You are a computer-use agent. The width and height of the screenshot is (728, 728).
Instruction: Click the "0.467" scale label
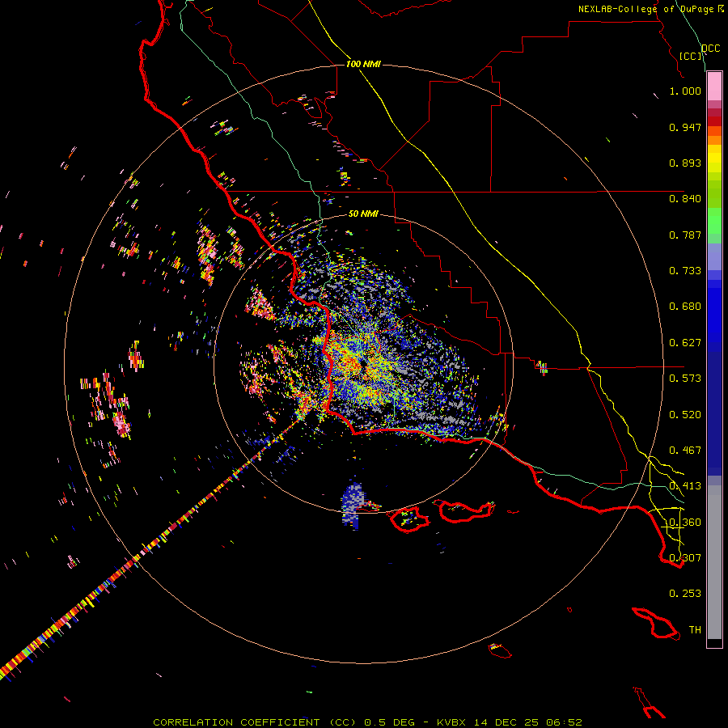click(x=685, y=451)
